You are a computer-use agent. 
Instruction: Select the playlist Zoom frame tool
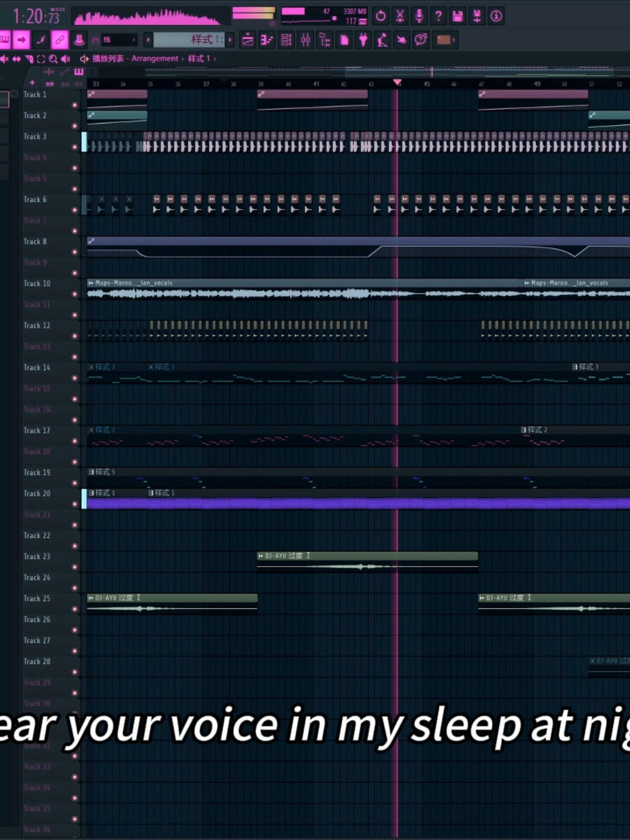(41, 59)
